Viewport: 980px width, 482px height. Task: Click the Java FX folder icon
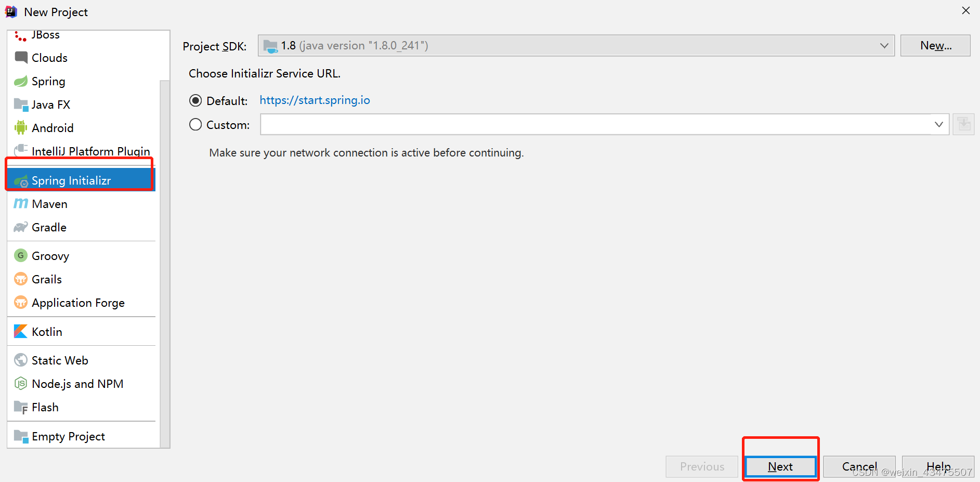tap(21, 105)
